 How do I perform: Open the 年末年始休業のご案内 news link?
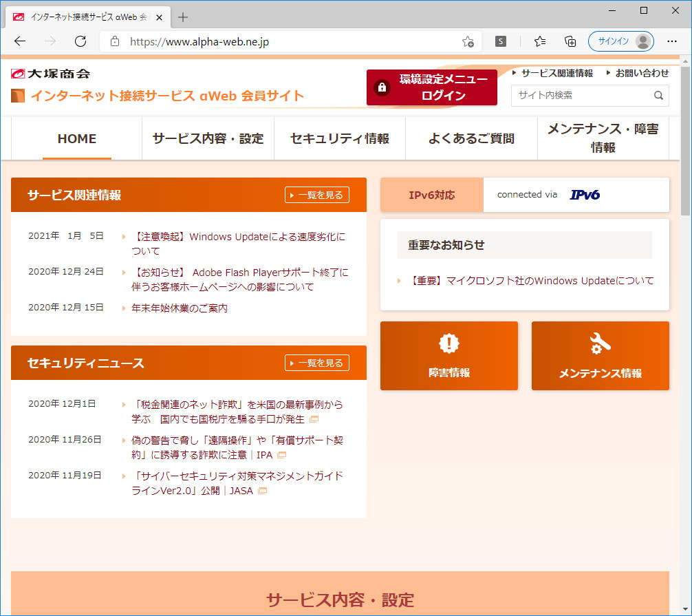(180, 308)
